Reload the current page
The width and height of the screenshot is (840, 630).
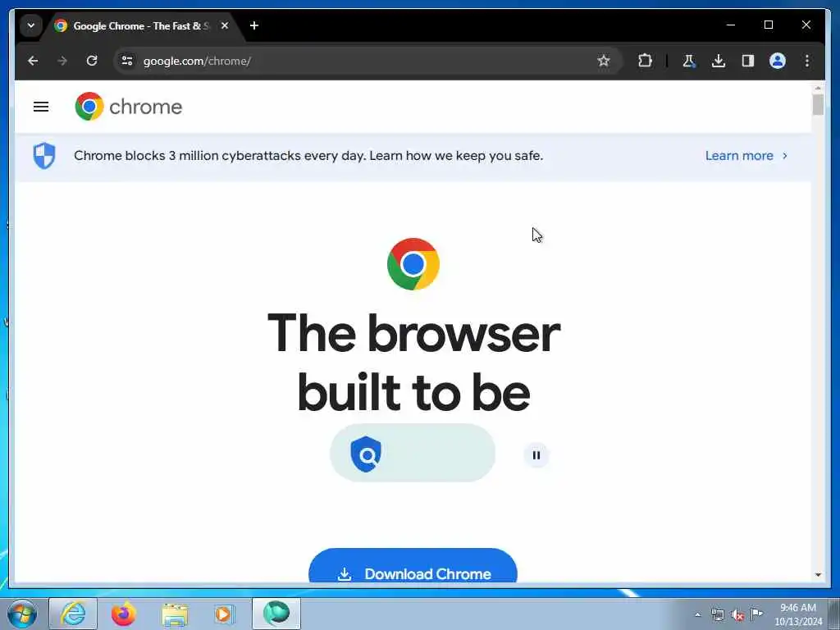point(92,61)
